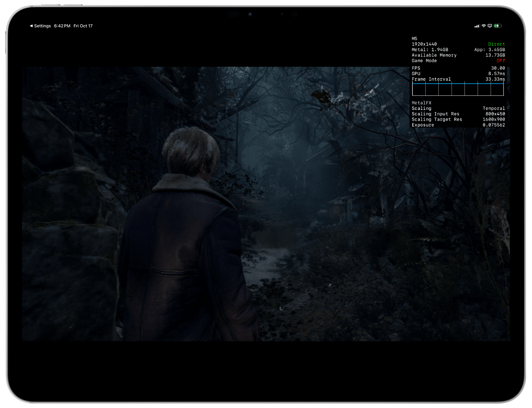
Task: Tap the Wi-Fi status icon
Action: [x=483, y=26]
